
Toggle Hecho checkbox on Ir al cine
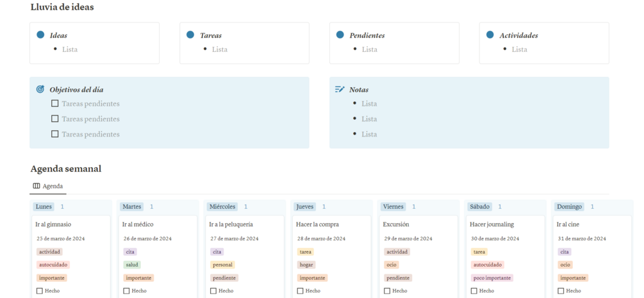pos(561,291)
